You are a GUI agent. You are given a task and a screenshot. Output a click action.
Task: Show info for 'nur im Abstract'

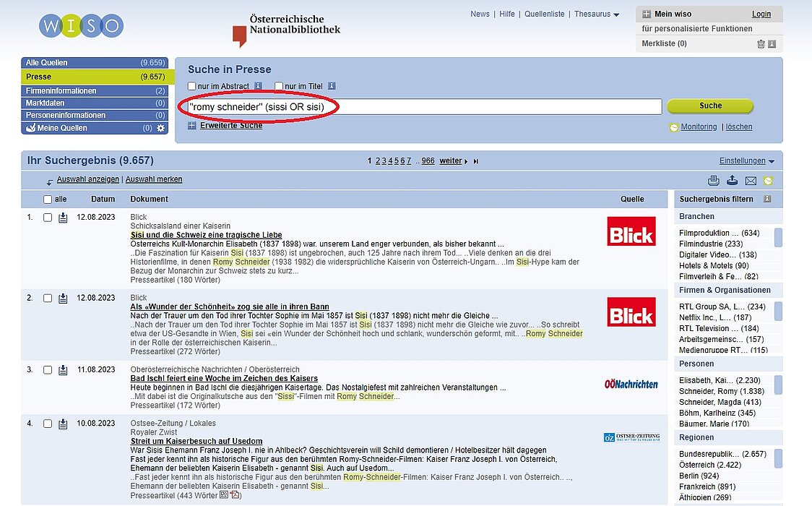coord(258,86)
